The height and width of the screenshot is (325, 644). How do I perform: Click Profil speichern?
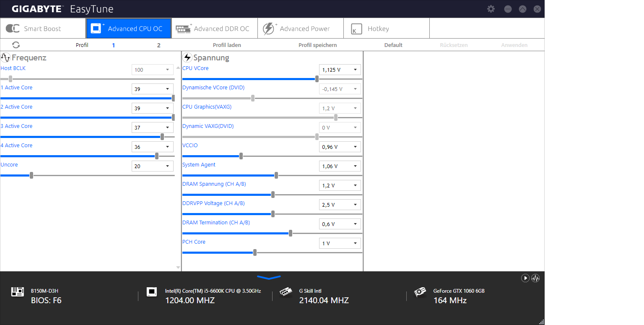(x=318, y=45)
